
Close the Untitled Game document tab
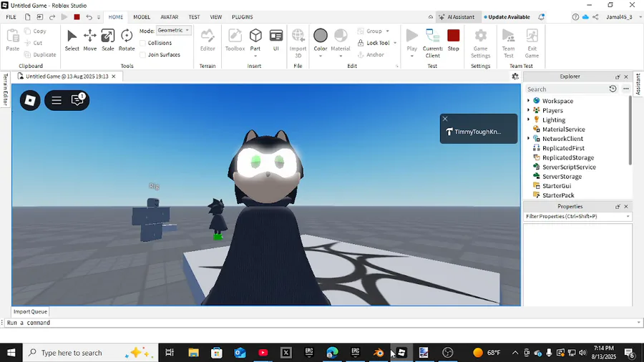click(x=114, y=77)
